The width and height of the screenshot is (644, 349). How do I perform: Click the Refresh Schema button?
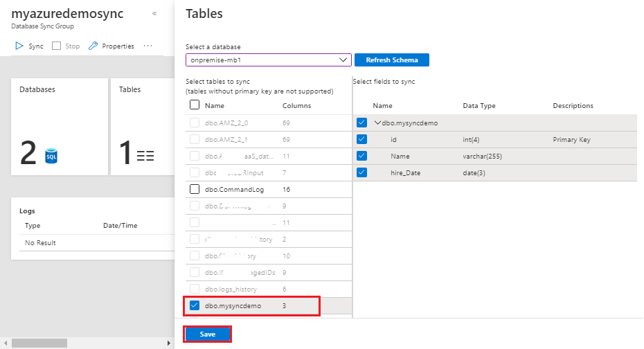391,60
